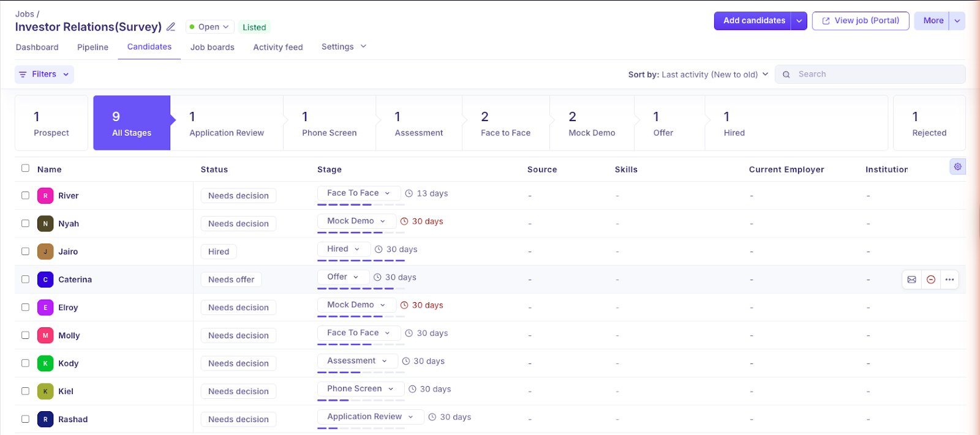Open candidate Molly's profile name link
The width and height of the screenshot is (980, 435).
pyautogui.click(x=69, y=335)
